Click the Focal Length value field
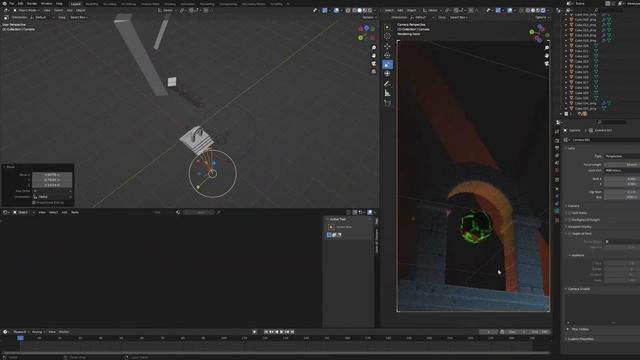Screen dimensions: 640x360 click(622, 164)
